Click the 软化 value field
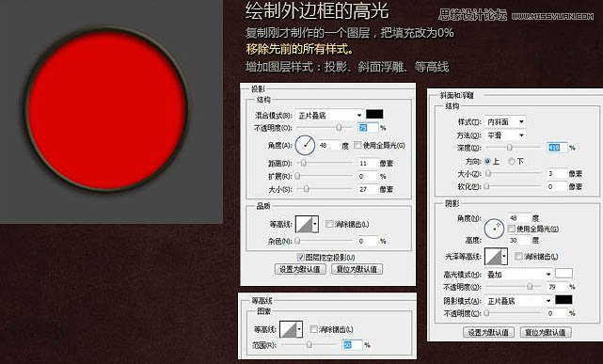The image size is (603, 364). tap(557, 186)
